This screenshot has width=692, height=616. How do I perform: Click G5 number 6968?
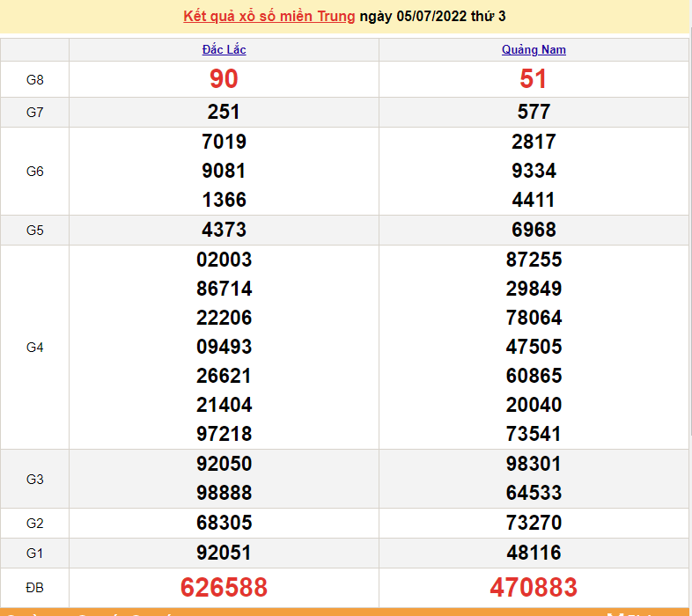pyautogui.click(x=534, y=230)
